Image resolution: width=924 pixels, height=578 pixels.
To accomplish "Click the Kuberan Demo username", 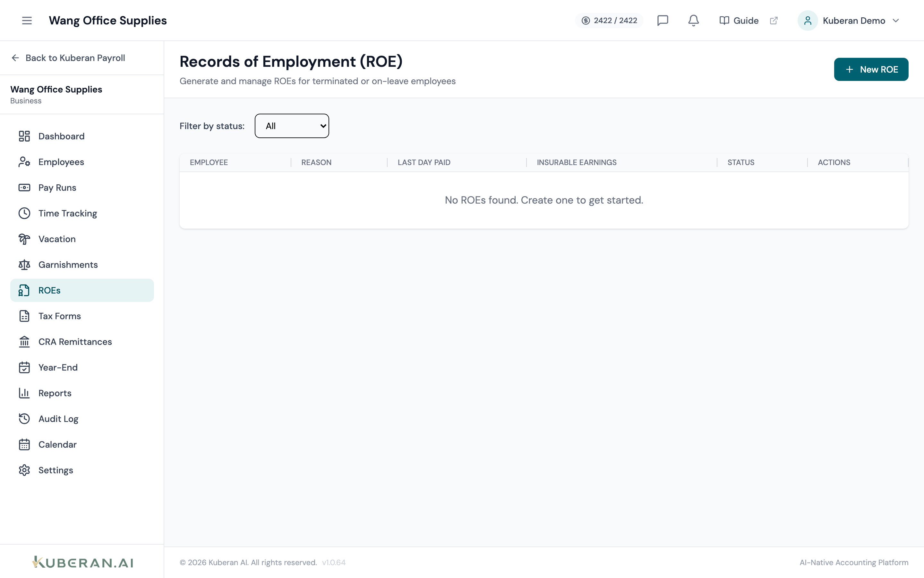I will click(x=854, y=20).
